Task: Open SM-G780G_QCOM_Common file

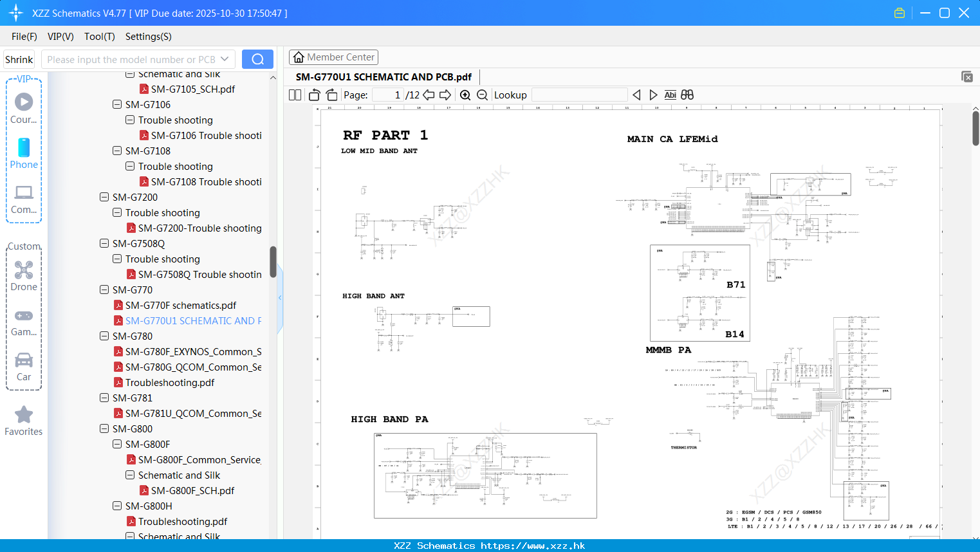Action: tap(187, 367)
